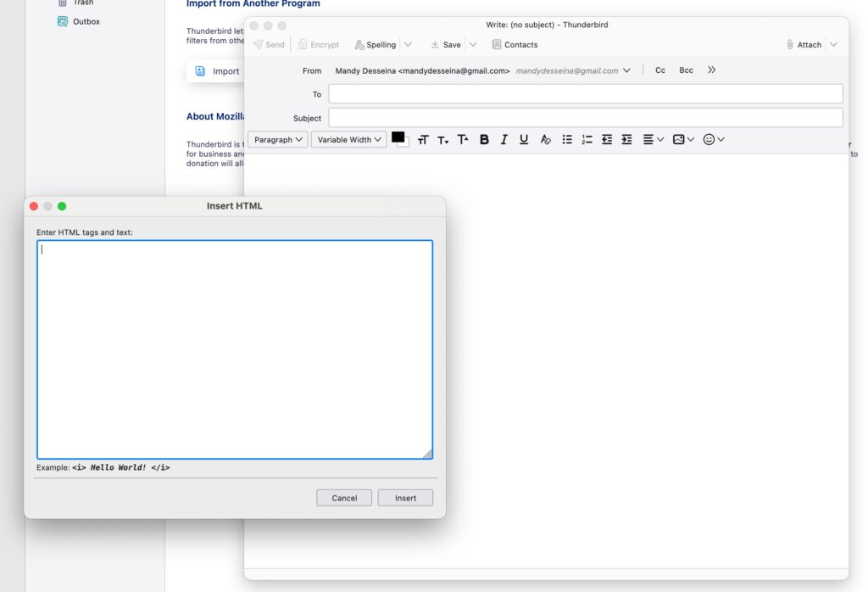Remove text styling icon
Image resolution: width=868 pixels, height=592 pixels.
(545, 140)
